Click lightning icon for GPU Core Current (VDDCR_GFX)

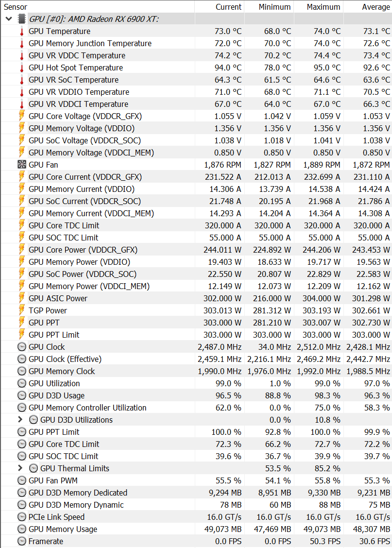(22, 177)
